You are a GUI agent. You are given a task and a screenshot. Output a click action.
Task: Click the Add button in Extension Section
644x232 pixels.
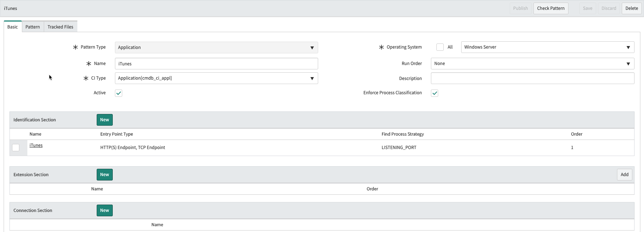click(x=624, y=175)
